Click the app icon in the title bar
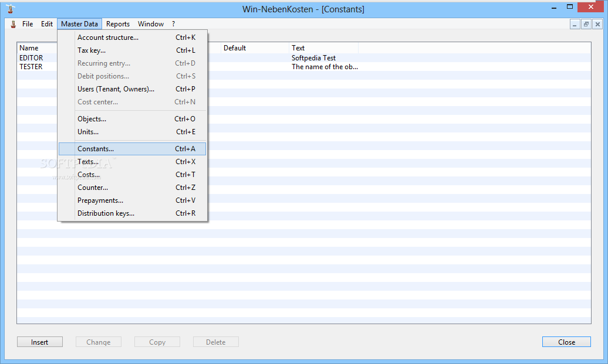The height and width of the screenshot is (364, 608). pyautogui.click(x=11, y=9)
